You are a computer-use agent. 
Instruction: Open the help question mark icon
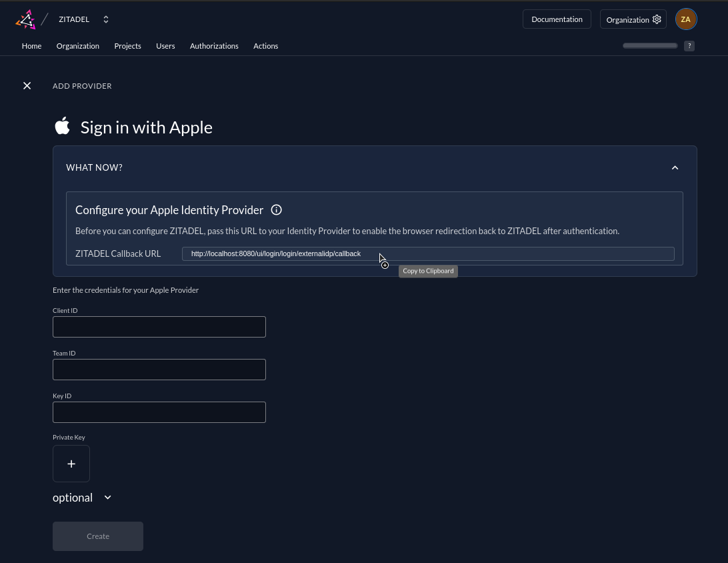click(x=689, y=45)
